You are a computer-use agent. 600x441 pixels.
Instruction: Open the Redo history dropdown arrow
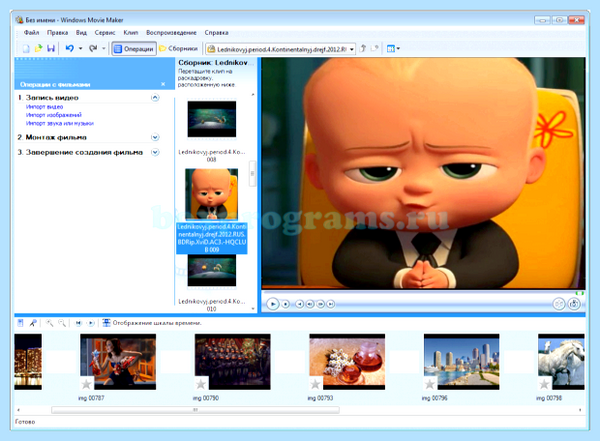tap(104, 49)
